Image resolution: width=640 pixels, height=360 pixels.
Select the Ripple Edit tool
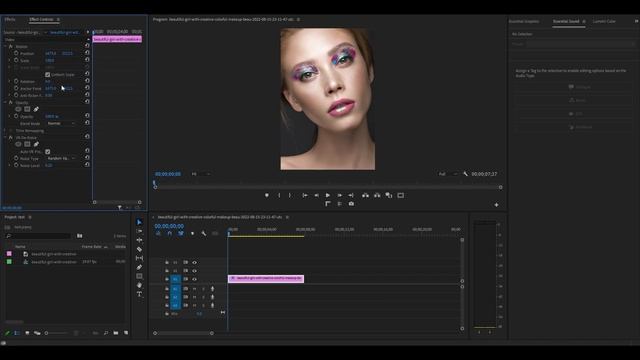(x=139, y=240)
